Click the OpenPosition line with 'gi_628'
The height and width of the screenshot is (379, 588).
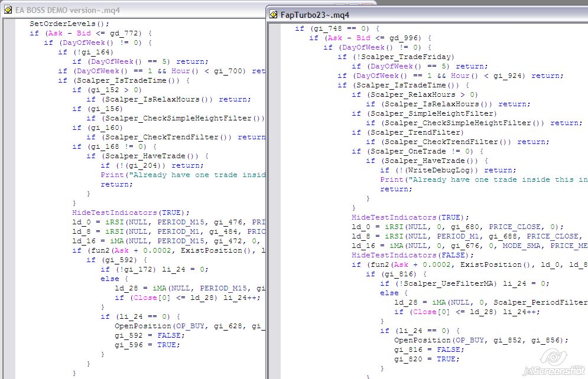tap(190, 326)
